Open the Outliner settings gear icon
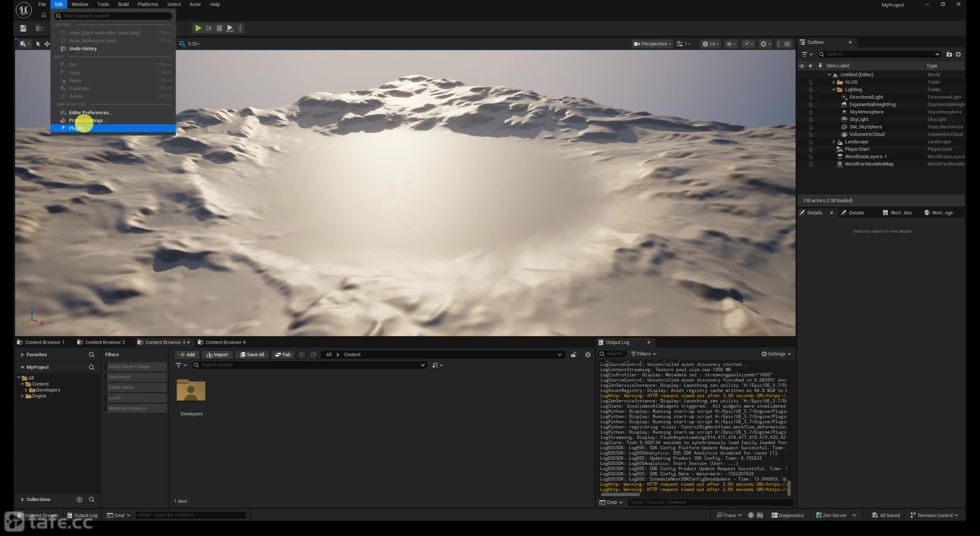The height and width of the screenshot is (536, 980). pos(958,54)
